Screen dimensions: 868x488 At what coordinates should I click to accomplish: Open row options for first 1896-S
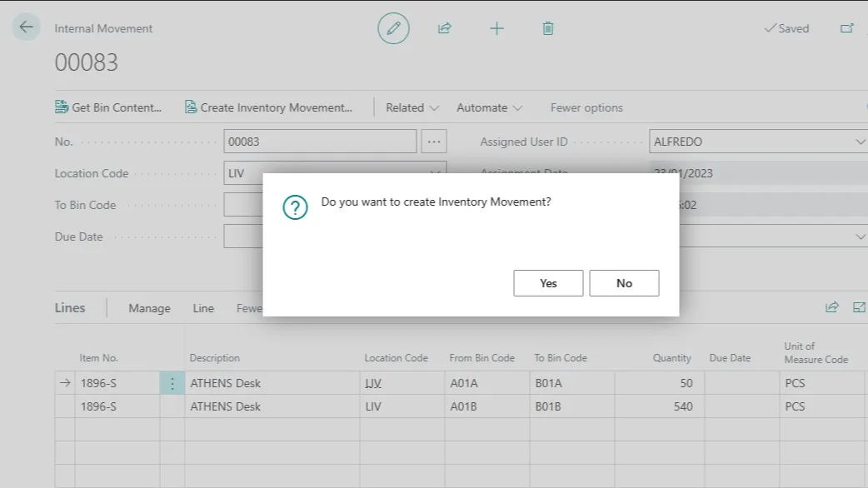pos(172,383)
